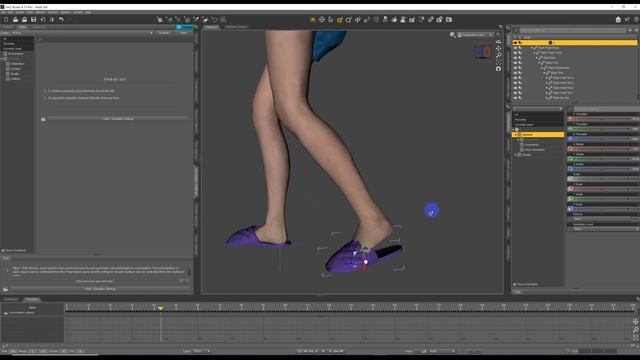
Task: Click the camera-shaped icon at the toolbar end
Action: pyautogui.click(x=449, y=20)
